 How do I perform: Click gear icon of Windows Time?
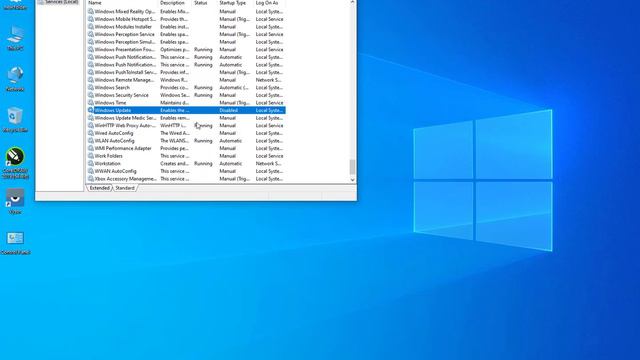tap(91, 102)
